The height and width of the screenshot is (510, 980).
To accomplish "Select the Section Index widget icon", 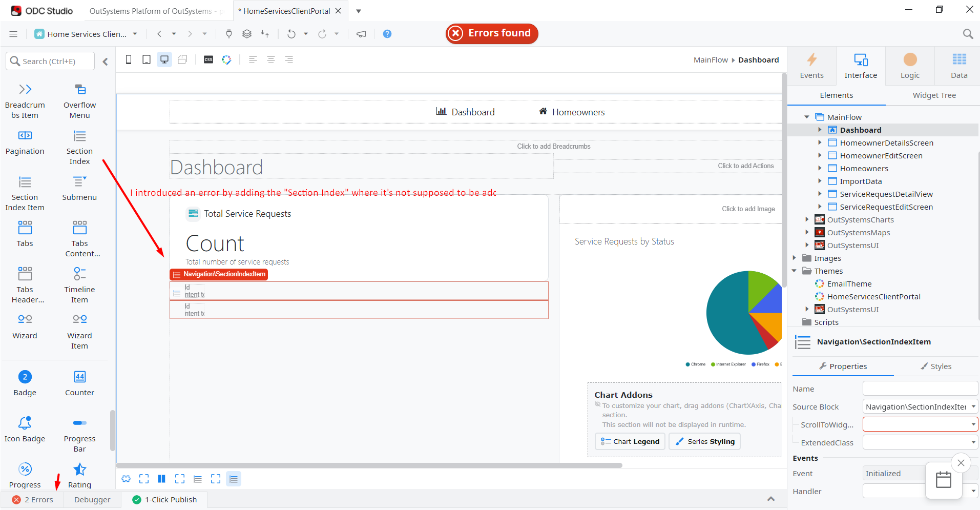I will tap(79, 136).
